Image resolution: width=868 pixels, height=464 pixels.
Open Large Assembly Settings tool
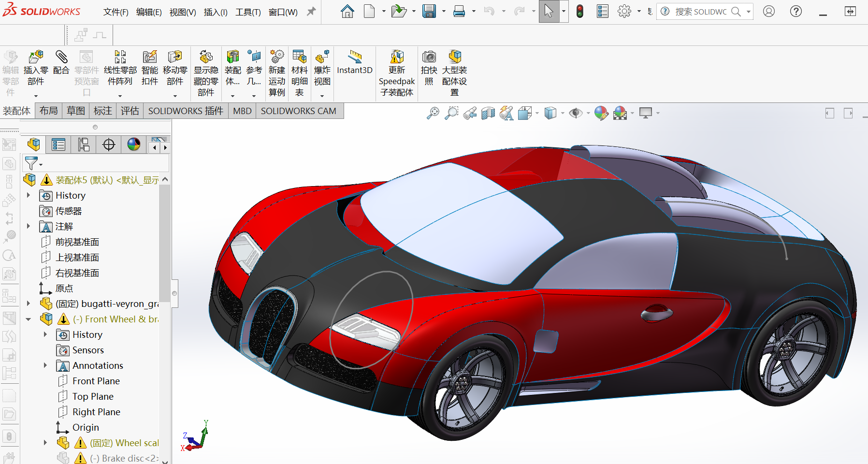tap(455, 73)
